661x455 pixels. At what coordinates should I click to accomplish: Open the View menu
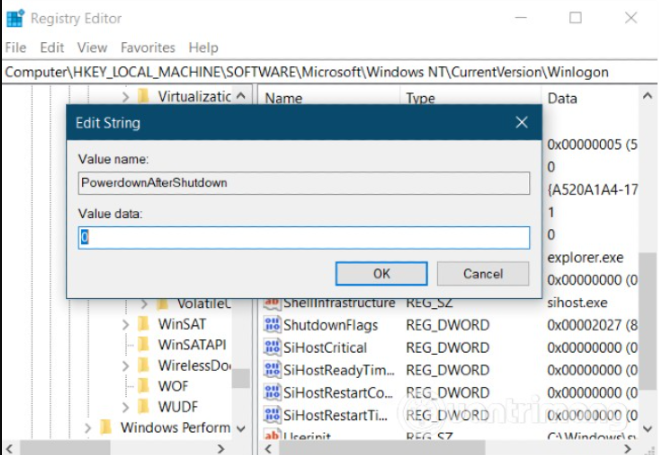[92, 47]
